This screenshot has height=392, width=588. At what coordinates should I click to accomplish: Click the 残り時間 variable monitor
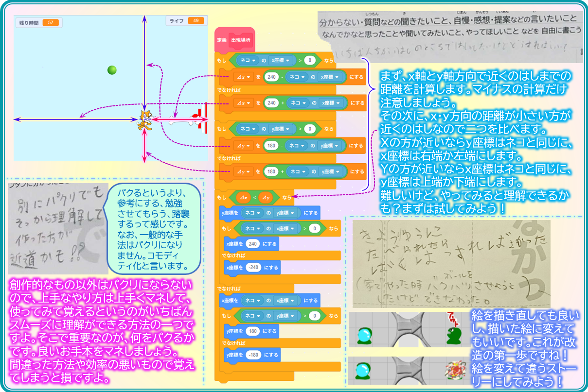(x=38, y=22)
